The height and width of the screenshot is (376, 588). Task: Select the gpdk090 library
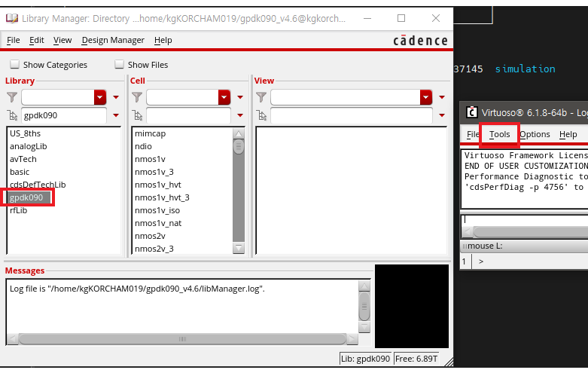(26, 197)
